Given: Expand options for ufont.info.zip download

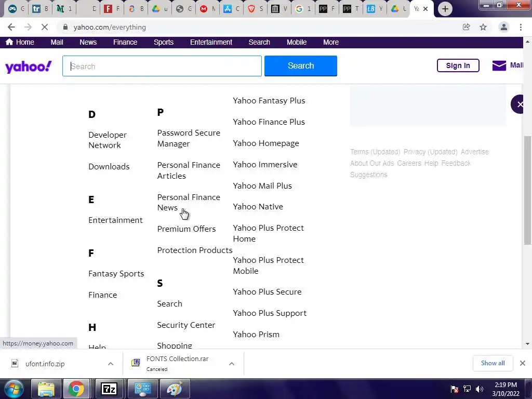Looking at the screenshot, I should [111, 364].
